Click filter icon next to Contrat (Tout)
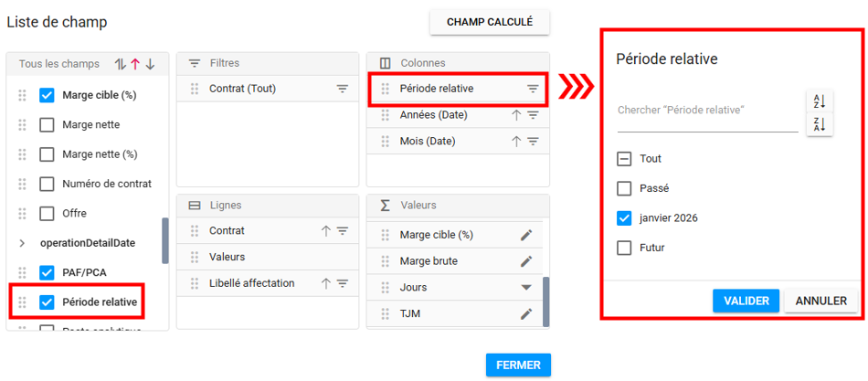The image size is (868, 381). tap(343, 89)
